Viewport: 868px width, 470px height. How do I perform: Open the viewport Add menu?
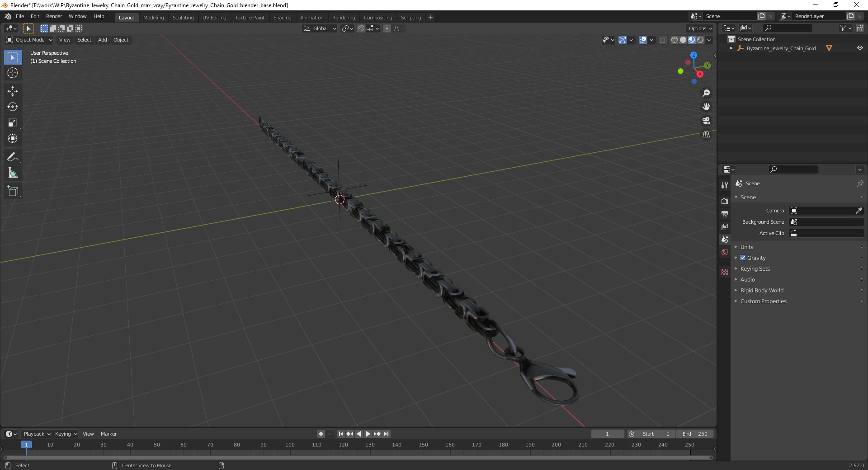coord(103,40)
